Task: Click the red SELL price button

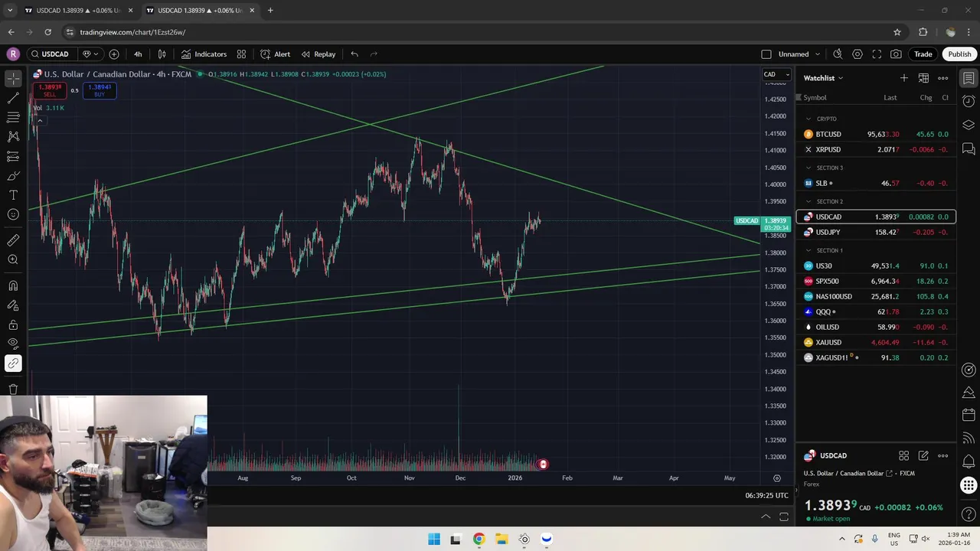Action: click(x=50, y=90)
